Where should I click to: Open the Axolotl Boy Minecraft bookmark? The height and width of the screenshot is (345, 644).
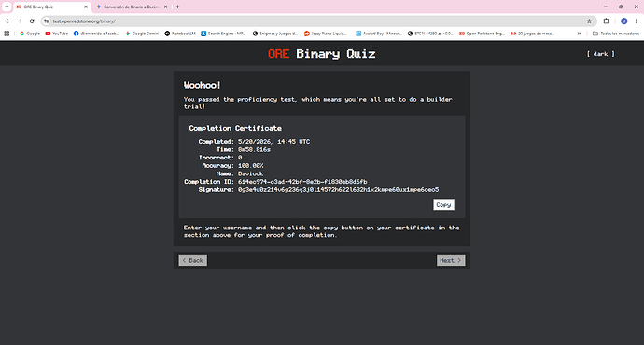tap(378, 34)
